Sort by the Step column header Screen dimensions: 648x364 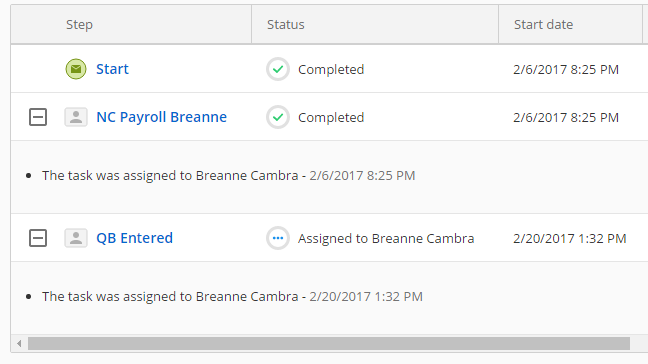click(x=79, y=24)
